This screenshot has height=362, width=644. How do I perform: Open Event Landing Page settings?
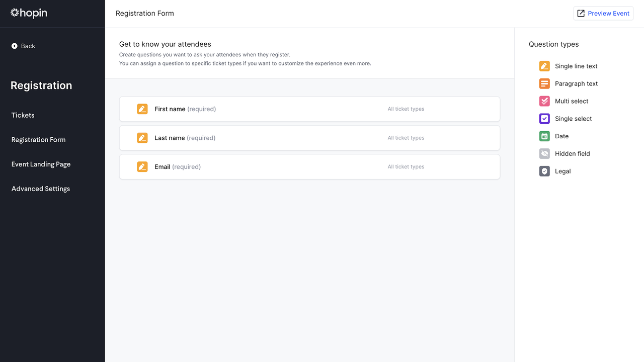pos(41,164)
